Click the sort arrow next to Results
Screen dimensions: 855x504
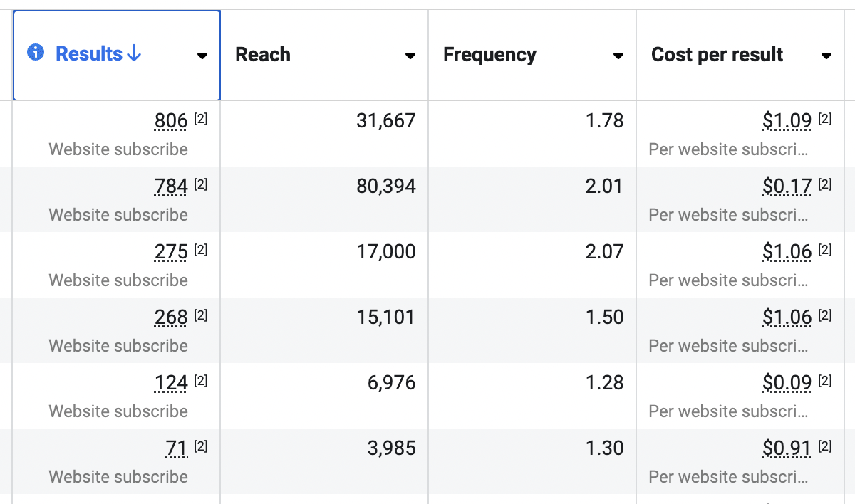click(x=134, y=54)
